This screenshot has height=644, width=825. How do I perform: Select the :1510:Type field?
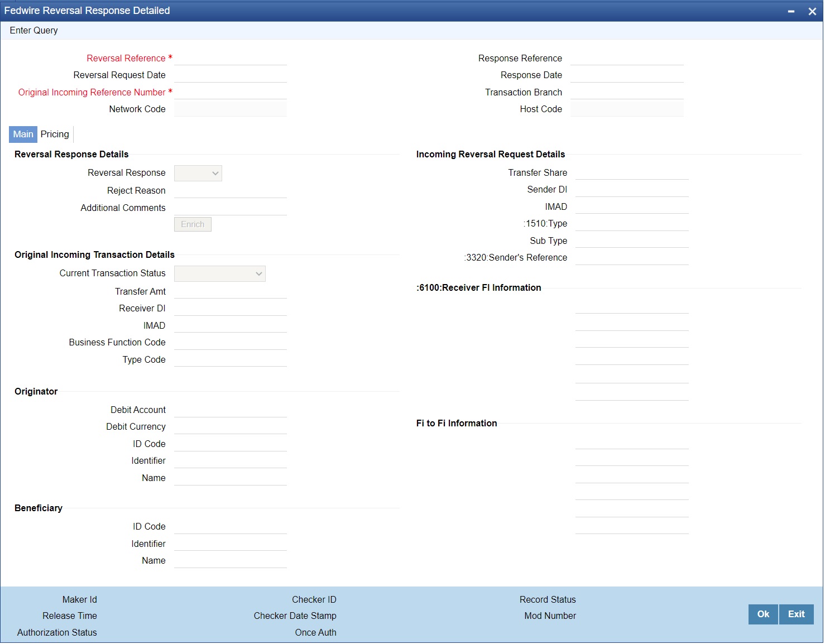pos(632,224)
